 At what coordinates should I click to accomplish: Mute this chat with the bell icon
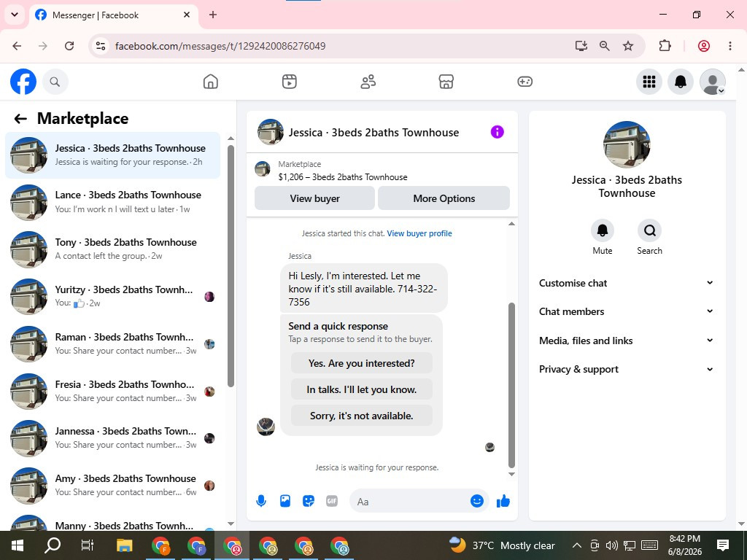click(602, 231)
